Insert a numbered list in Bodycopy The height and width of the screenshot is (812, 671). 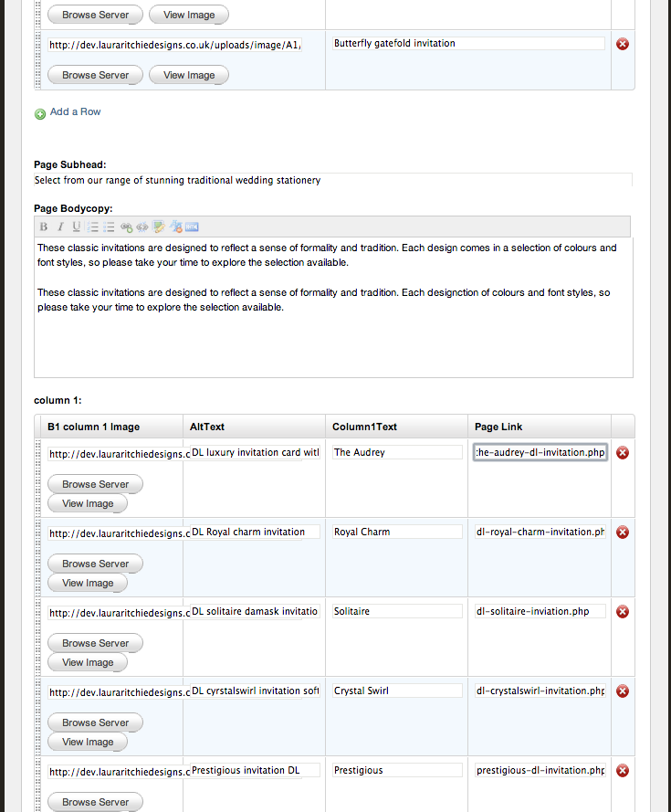pos(93,227)
